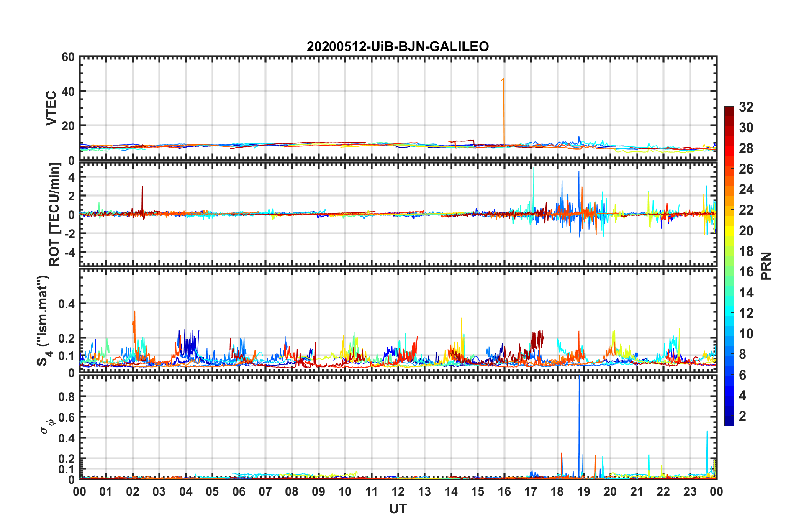Click colorbar tick value 24
The width and height of the screenshot is (796, 532).
click(746, 189)
